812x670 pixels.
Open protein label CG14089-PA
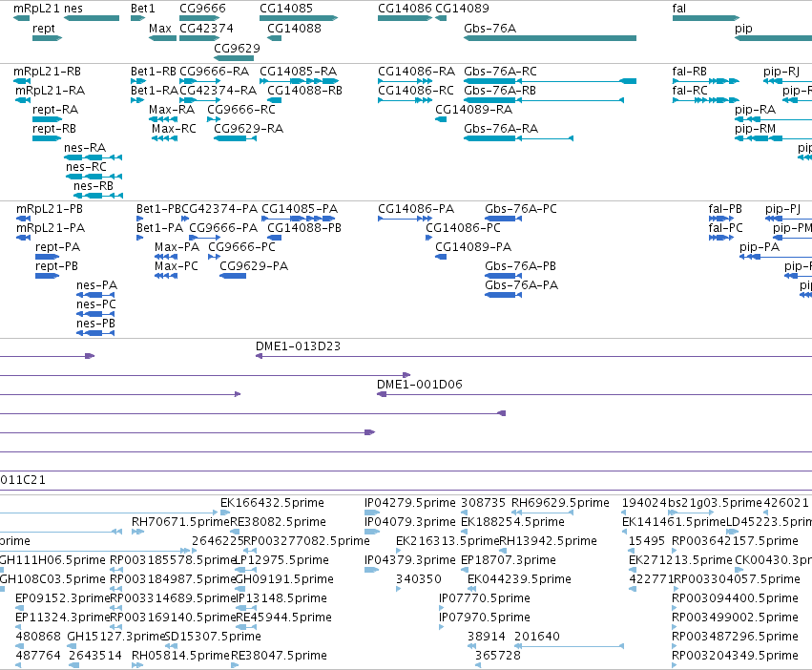[x=473, y=247]
